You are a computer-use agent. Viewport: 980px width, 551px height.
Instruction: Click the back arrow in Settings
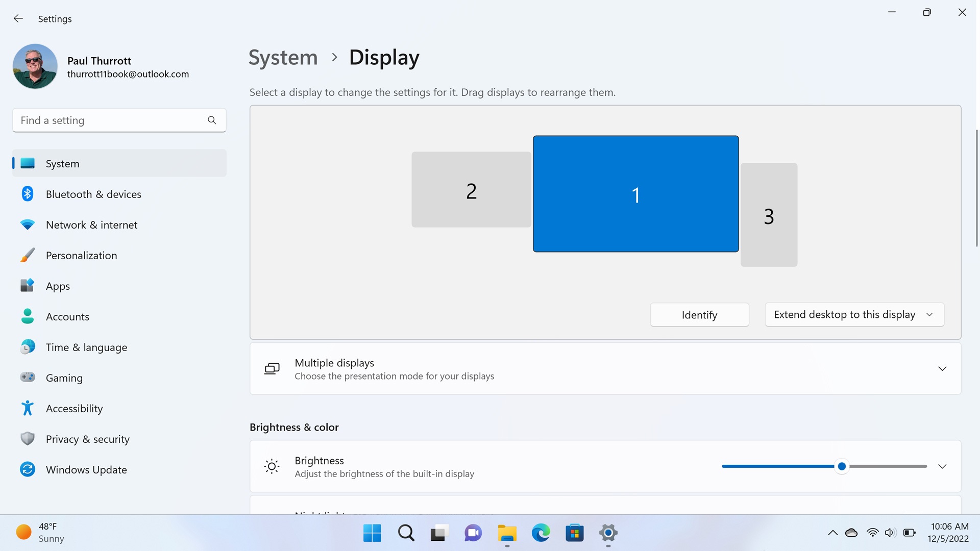coord(18,19)
